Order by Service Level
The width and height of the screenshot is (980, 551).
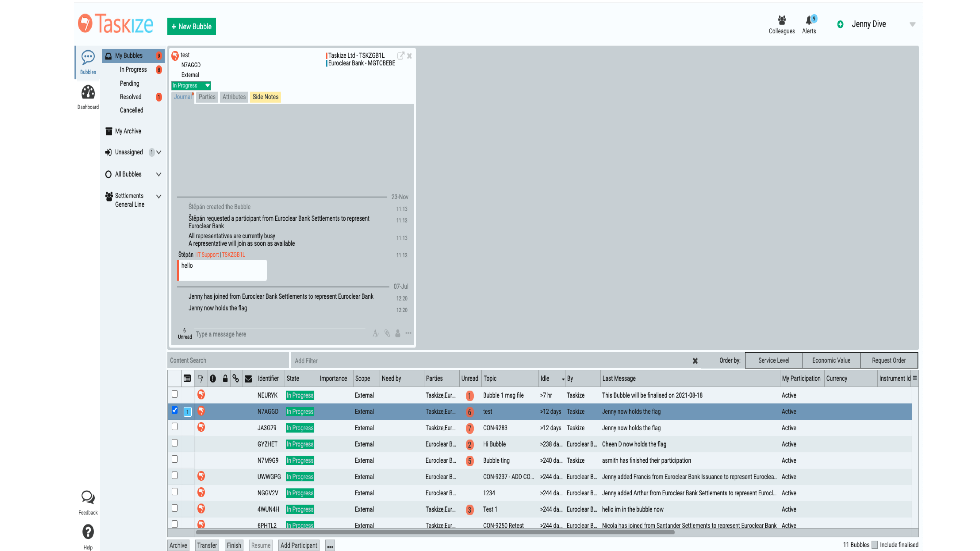[x=774, y=360]
